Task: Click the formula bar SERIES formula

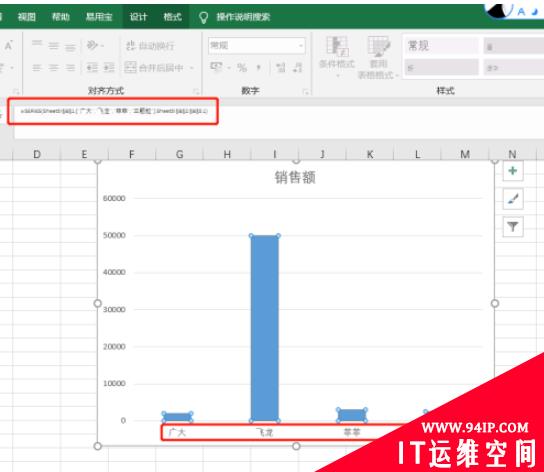Action: pyautogui.click(x=113, y=111)
